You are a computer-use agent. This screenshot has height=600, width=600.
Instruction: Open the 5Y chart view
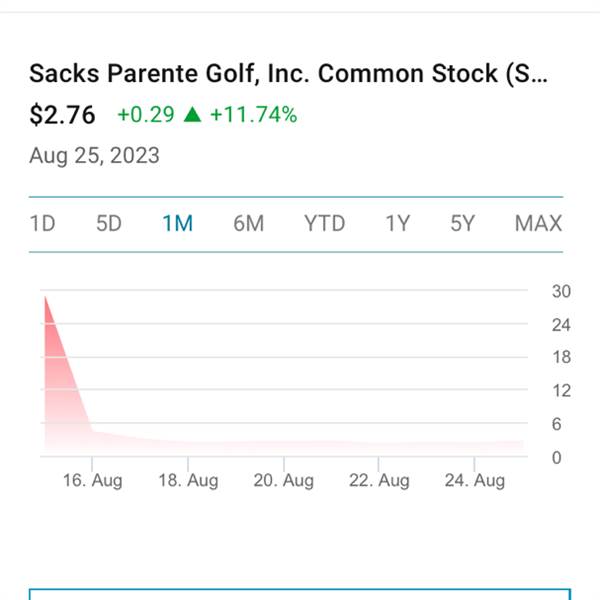point(463,223)
